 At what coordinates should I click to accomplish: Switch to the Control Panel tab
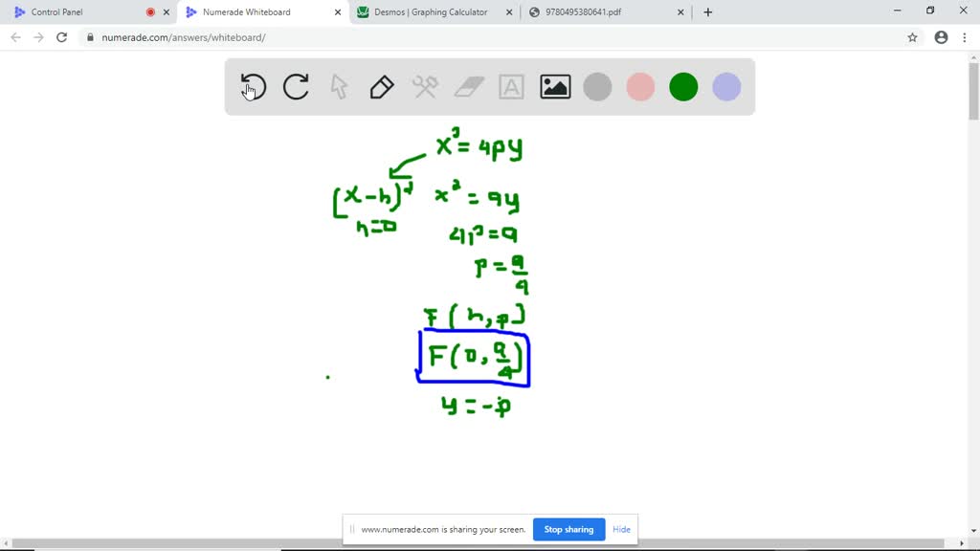pos(77,12)
